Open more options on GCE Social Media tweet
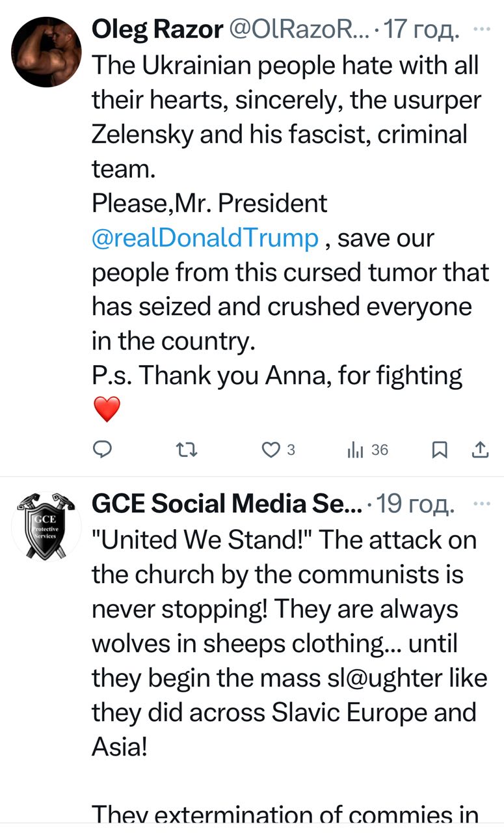The height and width of the screenshot is (833, 504). (x=481, y=504)
